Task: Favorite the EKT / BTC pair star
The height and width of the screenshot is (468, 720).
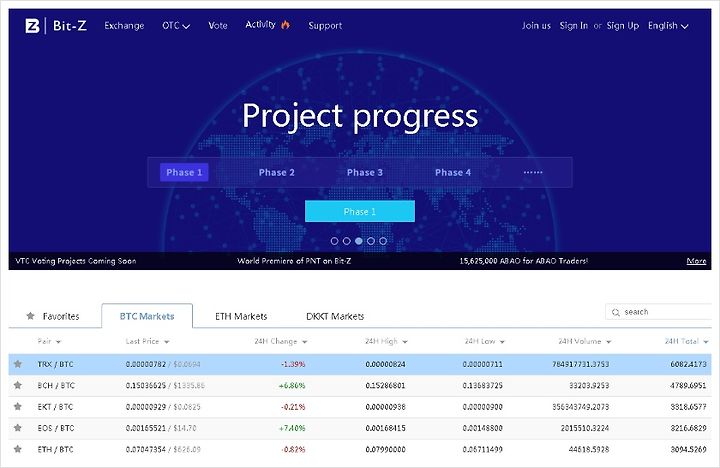Action: click(17, 406)
